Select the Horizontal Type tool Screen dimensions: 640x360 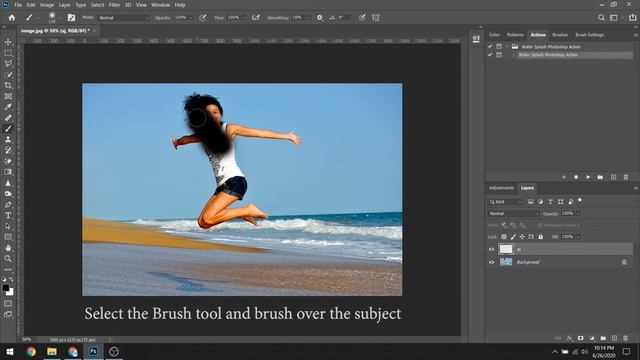(8, 215)
